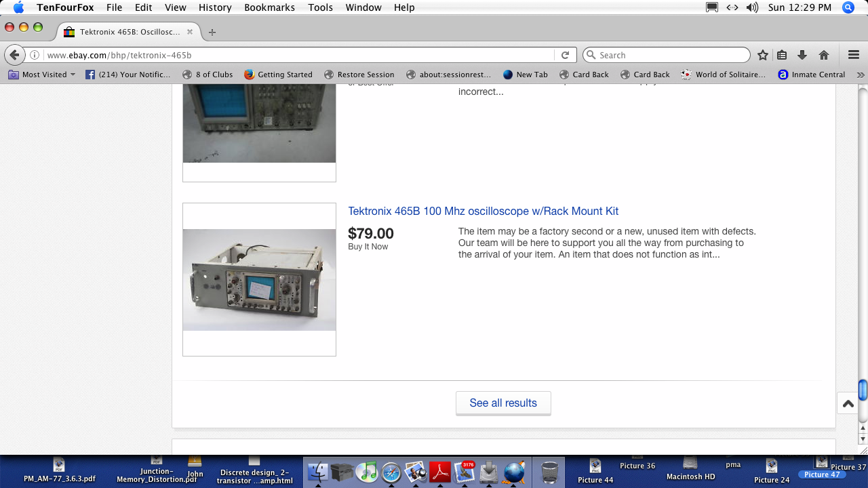Show your bookmarks list

point(782,55)
